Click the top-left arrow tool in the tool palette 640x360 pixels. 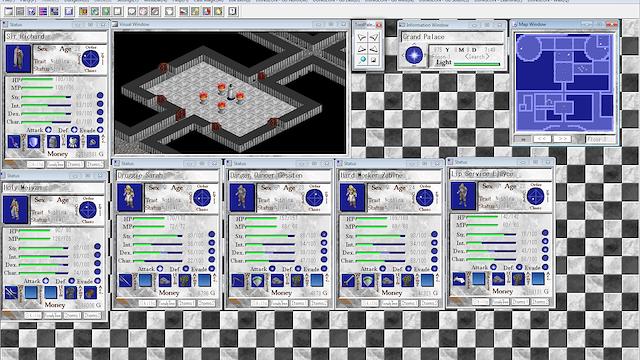click(362, 38)
